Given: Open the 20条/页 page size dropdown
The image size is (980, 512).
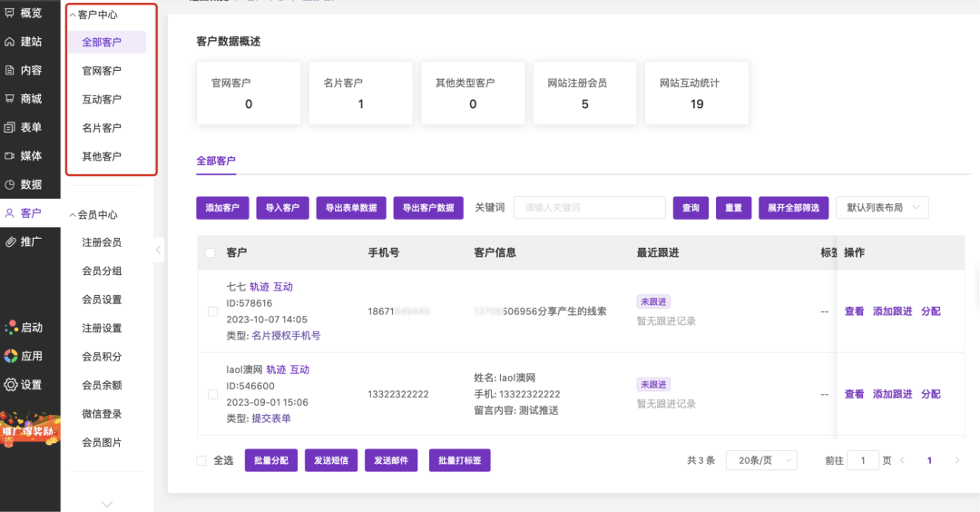Looking at the screenshot, I should pyautogui.click(x=760, y=460).
